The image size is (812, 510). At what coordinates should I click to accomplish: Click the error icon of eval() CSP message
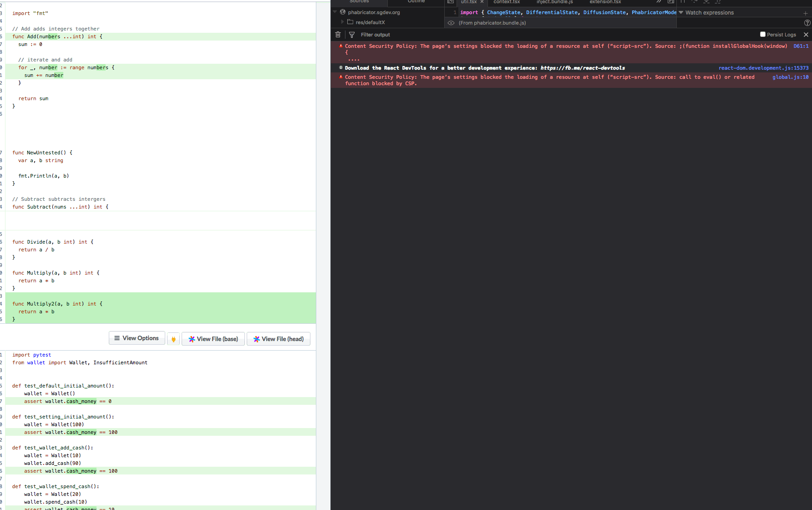point(340,77)
